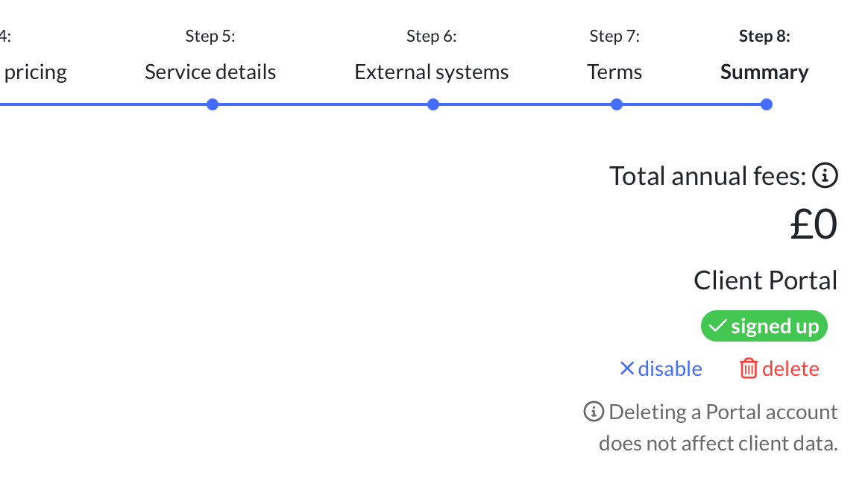Select the Step 6 dot on the progress line
This screenshot has height=487, width=868.
tap(433, 104)
